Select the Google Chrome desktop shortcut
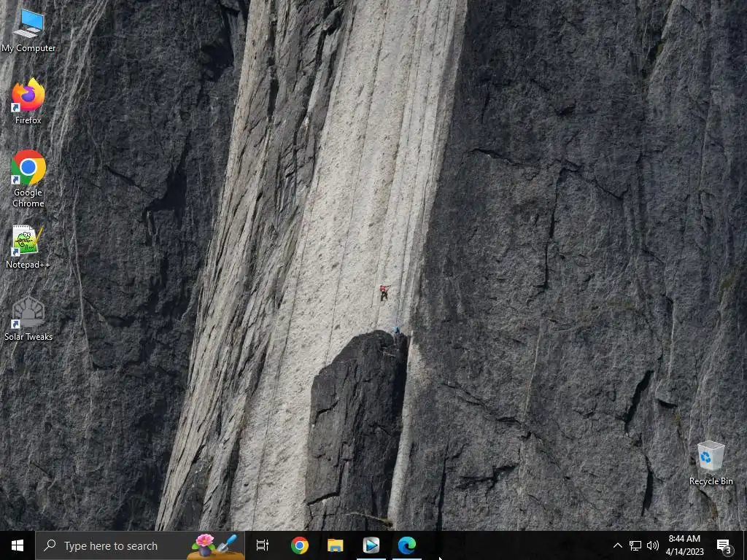This screenshot has width=747, height=560. [x=28, y=179]
